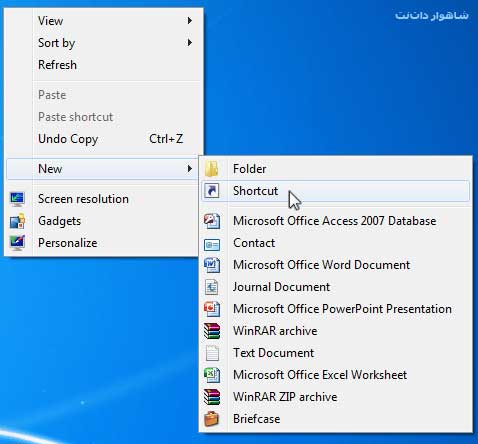The image size is (478, 444).
Task: Select Screen resolution menu item
Action: pos(103,199)
